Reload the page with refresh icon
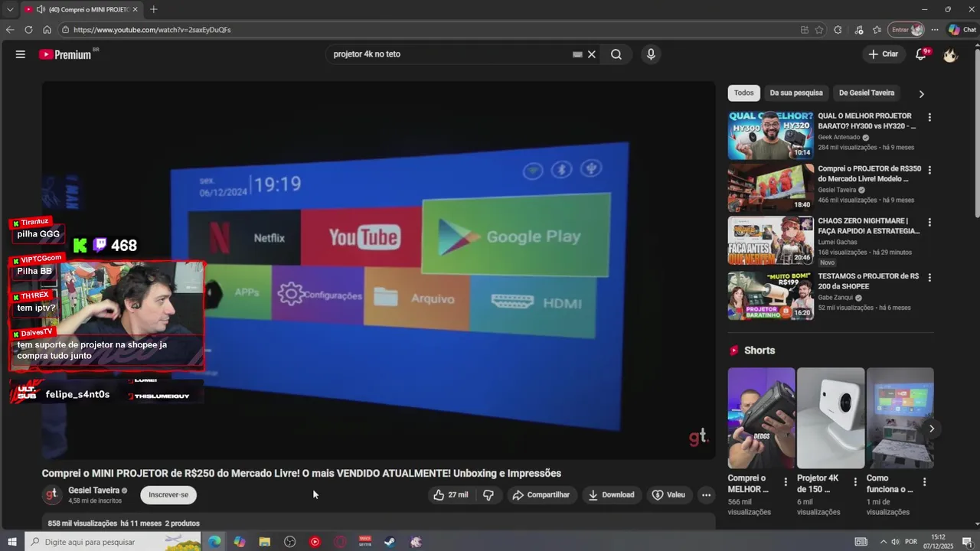This screenshot has height=551, width=980. (28, 30)
